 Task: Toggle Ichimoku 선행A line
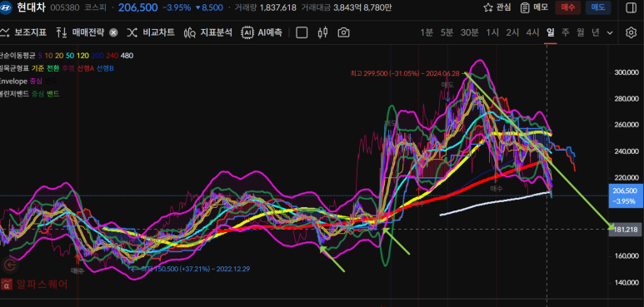86,68
